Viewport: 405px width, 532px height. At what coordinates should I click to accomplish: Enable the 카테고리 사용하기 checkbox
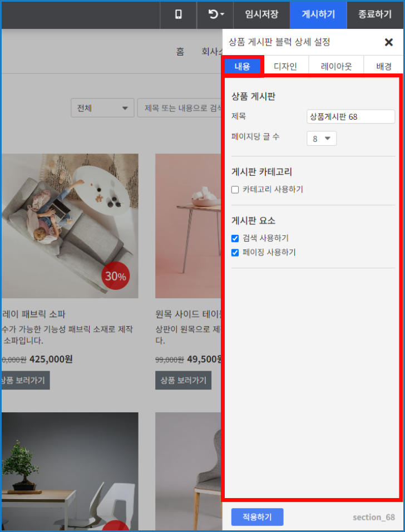point(235,190)
